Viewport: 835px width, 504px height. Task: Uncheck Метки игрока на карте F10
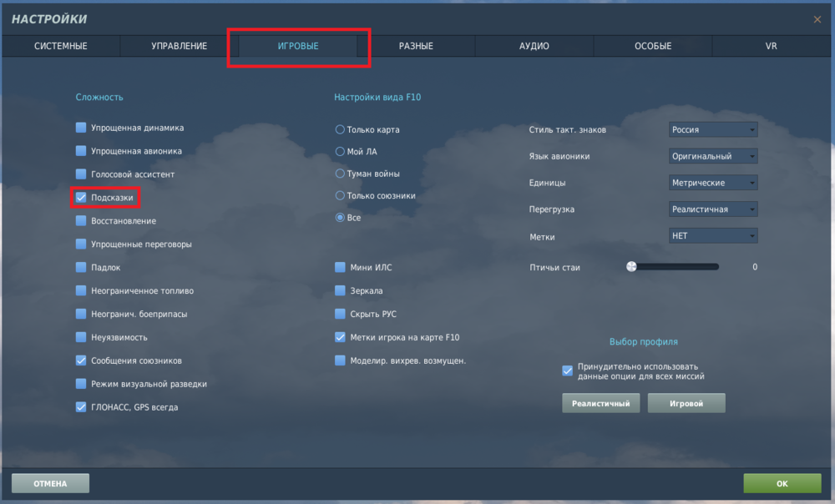click(x=340, y=337)
